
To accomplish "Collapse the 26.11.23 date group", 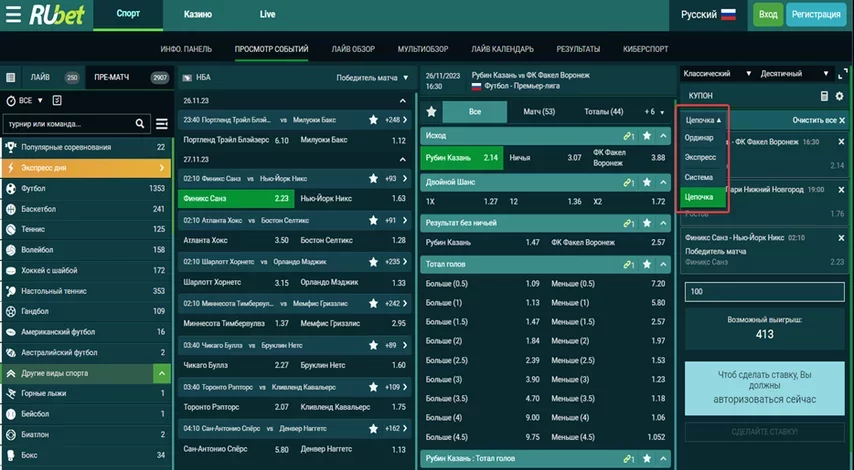I will click(x=402, y=101).
